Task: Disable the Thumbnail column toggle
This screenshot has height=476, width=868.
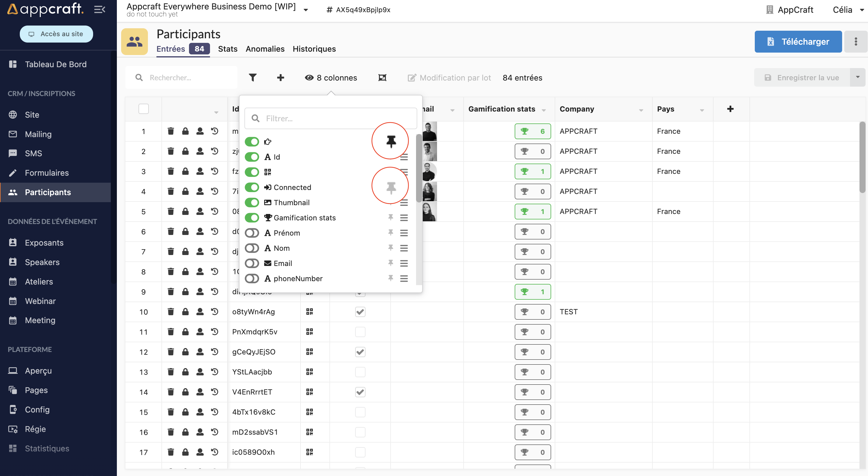Action: tap(252, 202)
